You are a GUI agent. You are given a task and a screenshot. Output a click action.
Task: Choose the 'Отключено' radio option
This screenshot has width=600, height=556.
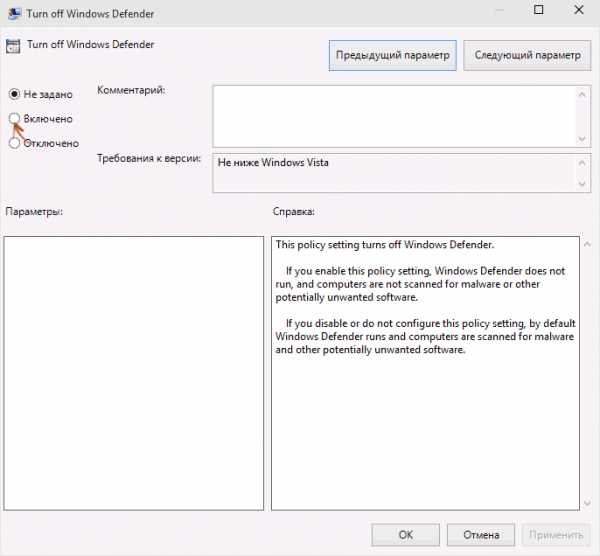14,143
